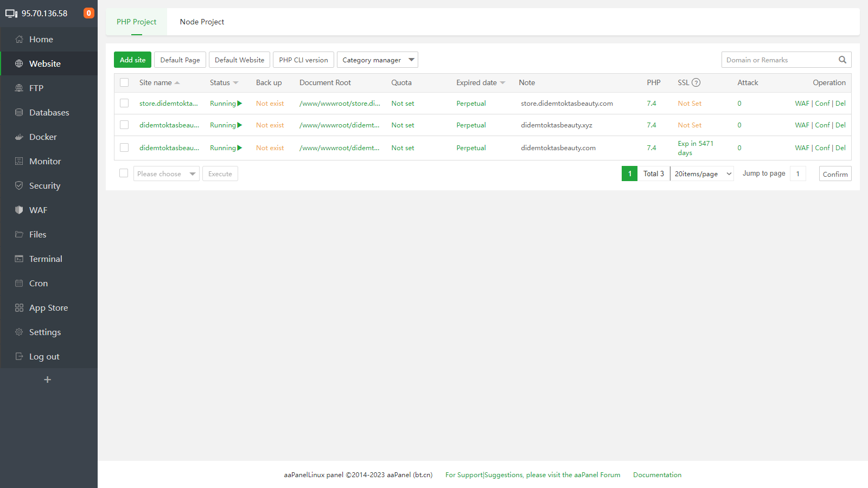Open the App Store grid icon

coord(19,308)
